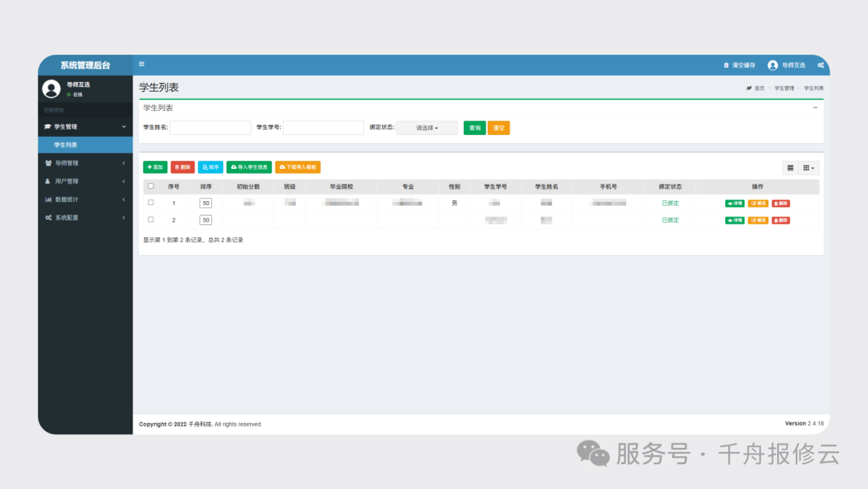Click the green 详情 eye icon for row 1
868x489 pixels.
(x=734, y=203)
